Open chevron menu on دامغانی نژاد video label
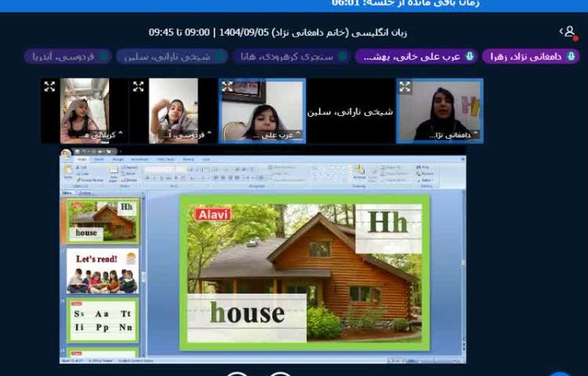The height and width of the screenshot is (376, 588). 476,134
